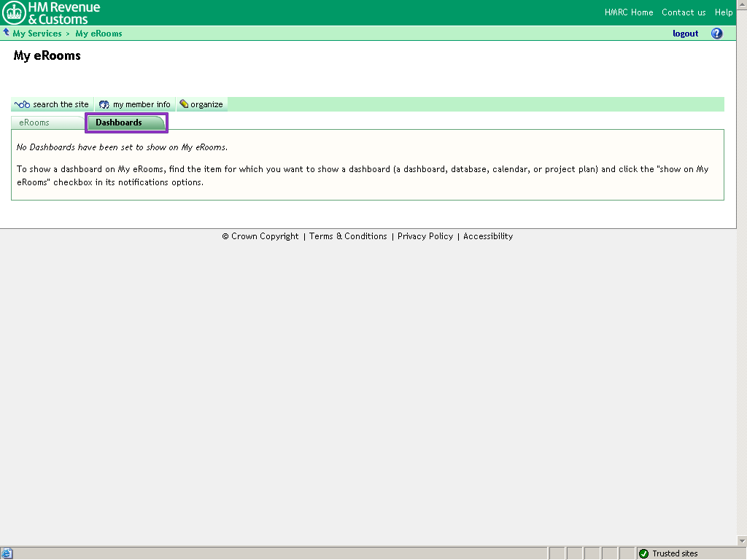This screenshot has width=747, height=560.
Task: Click the Trusted sites green check indicator
Action: point(643,553)
